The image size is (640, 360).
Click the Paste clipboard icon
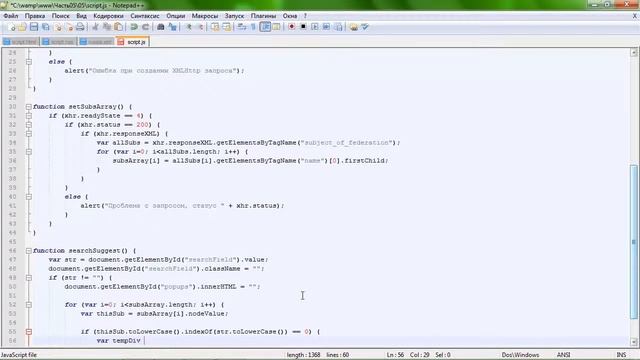click(x=118, y=27)
